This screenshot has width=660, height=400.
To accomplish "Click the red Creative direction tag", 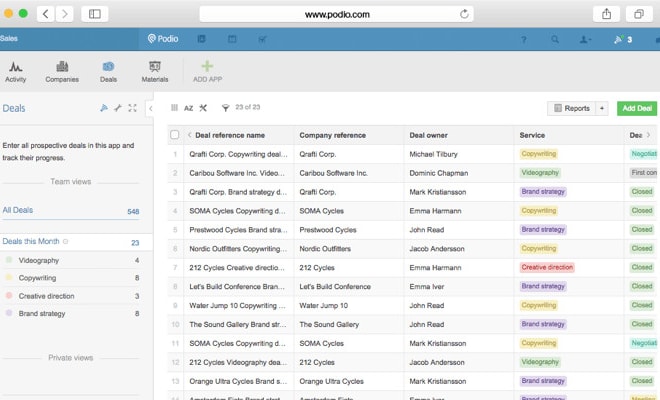I will point(547,267).
